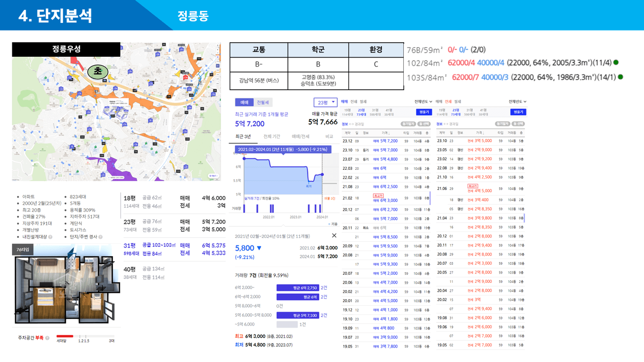Click the 23.07 매매 5억 4,800 row
This screenshot has width=644, height=362.
[386, 159]
